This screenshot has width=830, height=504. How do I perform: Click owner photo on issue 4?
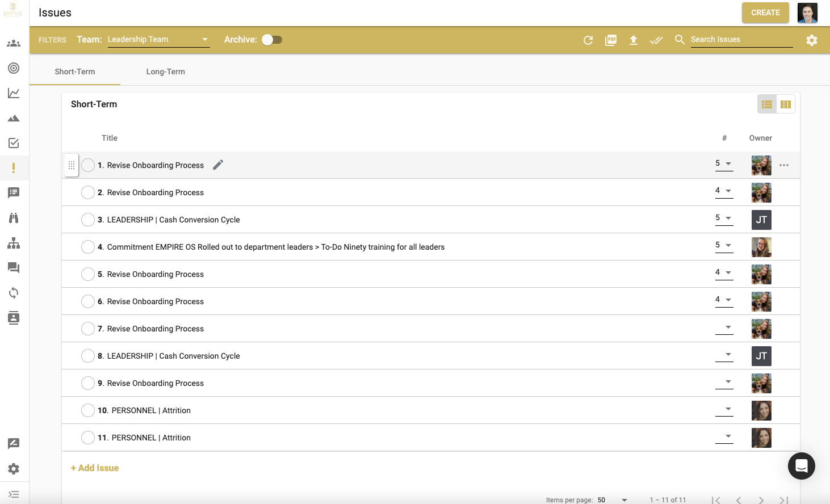coord(761,247)
